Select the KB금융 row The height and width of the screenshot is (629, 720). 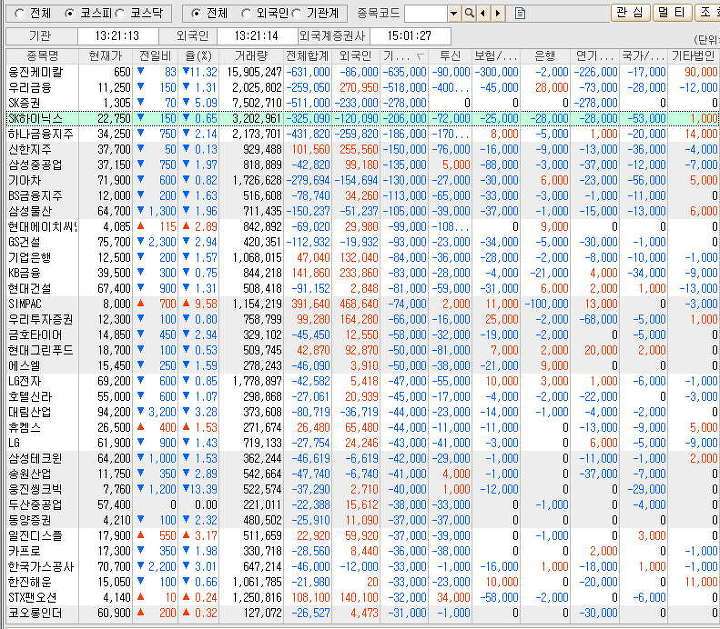pyautogui.click(x=363, y=273)
